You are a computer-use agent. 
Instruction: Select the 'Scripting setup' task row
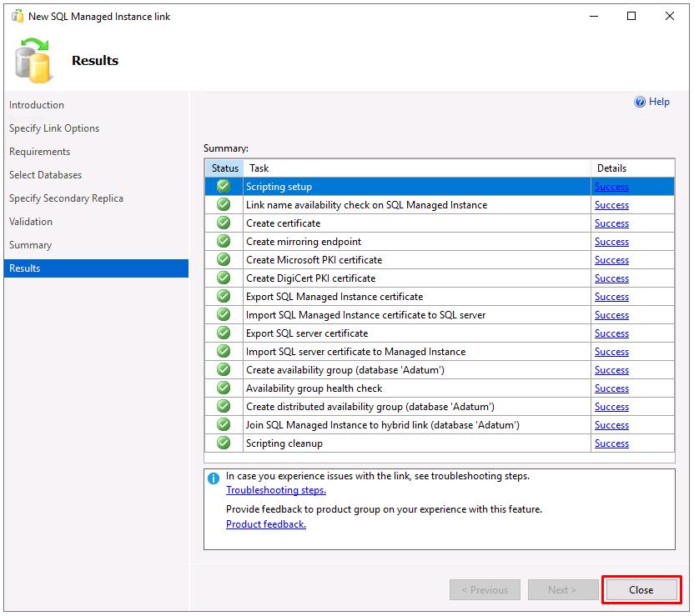pyautogui.click(x=440, y=187)
